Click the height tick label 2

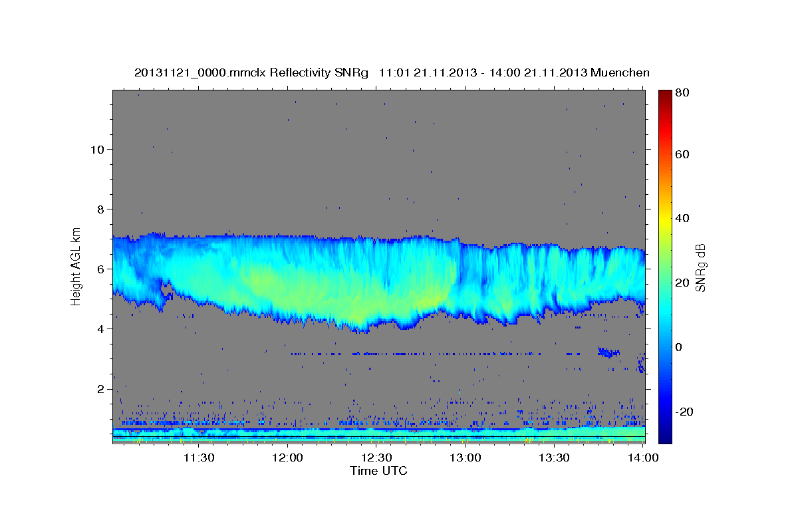[x=101, y=388]
